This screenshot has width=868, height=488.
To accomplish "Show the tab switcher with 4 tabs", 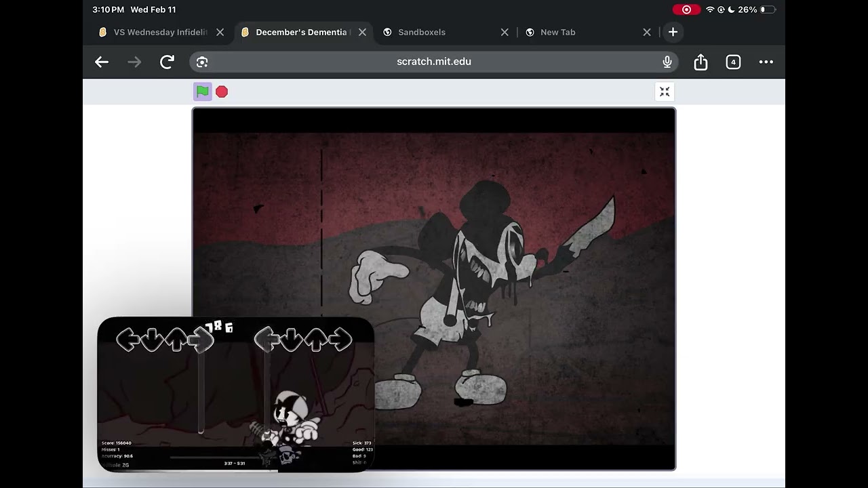I will [x=733, y=62].
